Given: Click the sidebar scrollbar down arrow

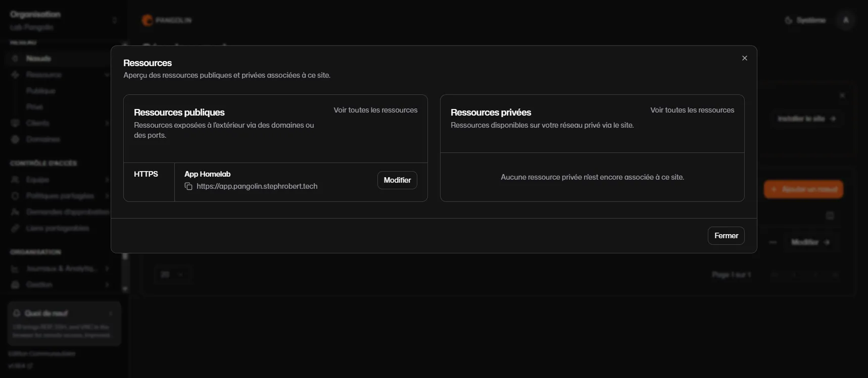Looking at the screenshot, I should [125, 289].
